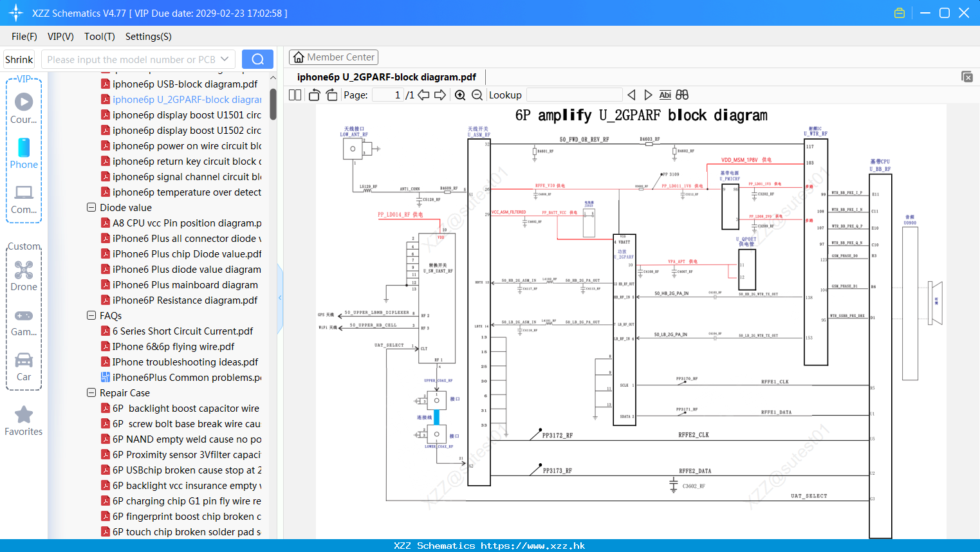
Task: Open iPhone6P Resistance diagram.pdf
Action: pyautogui.click(x=185, y=300)
